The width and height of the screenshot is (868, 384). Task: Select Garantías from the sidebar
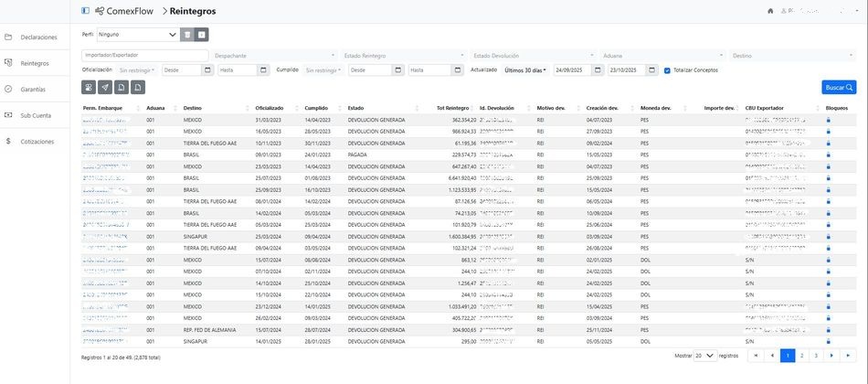[x=34, y=90]
